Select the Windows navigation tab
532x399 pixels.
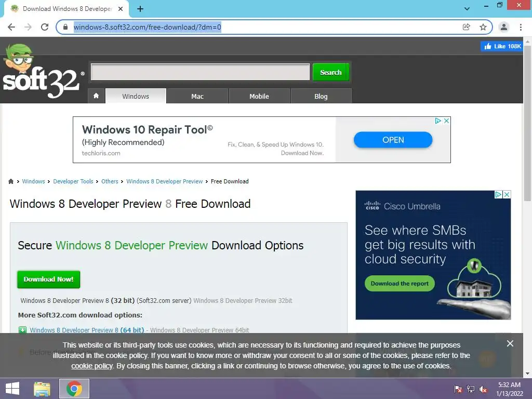coord(136,96)
